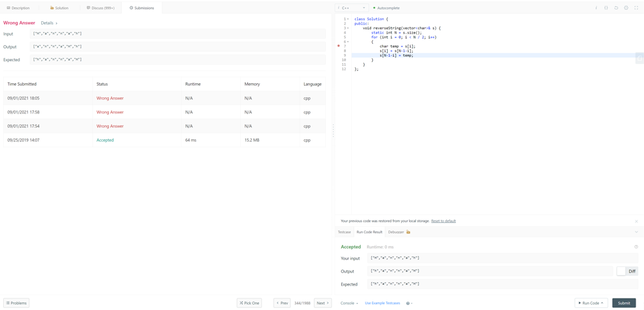Click Use Example Testcases link
This screenshot has height=310, width=644.
pos(383,303)
